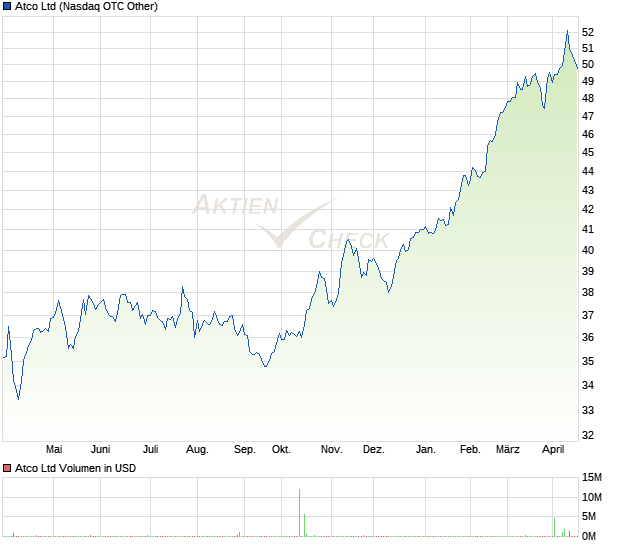Image resolution: width=620 pixels, height=546 pixels.
Task: Click the 38 price axis value
Action: (x=588, y=292)
